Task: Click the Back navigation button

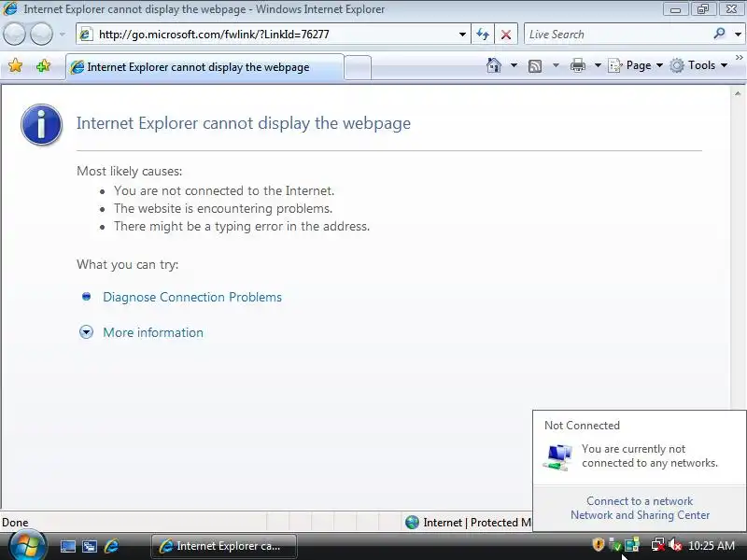Action: pos(14,35)
